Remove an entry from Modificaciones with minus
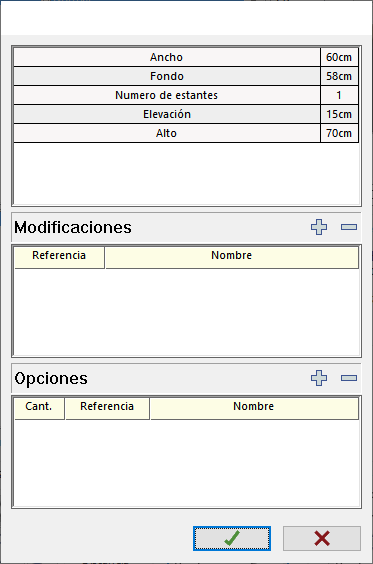Screen dimensions: 373x564 [349, 227]
